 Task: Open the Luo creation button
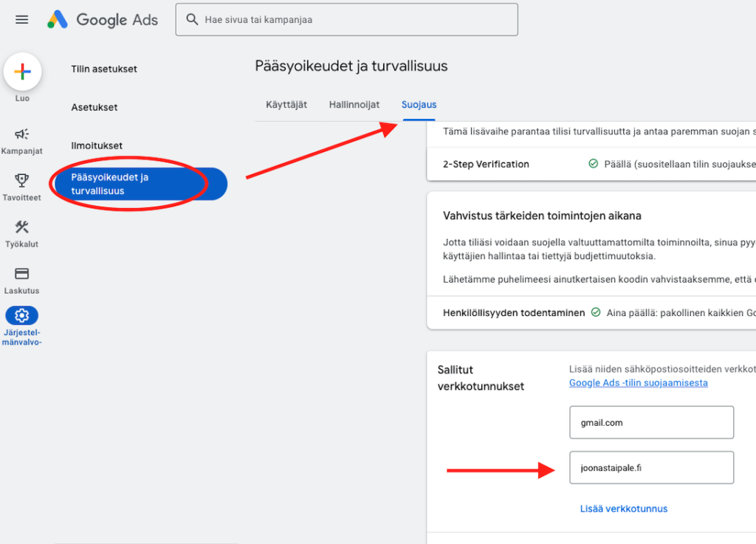[22, 72]
